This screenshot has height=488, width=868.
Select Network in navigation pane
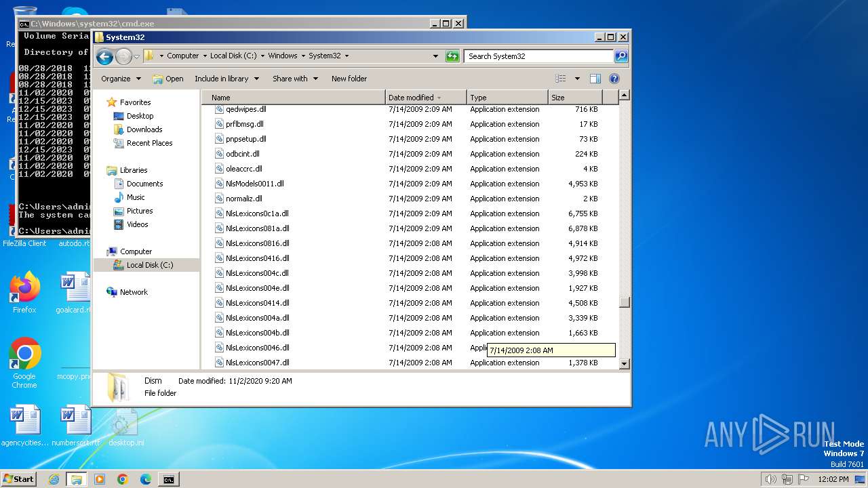click(x=134, y=292)
